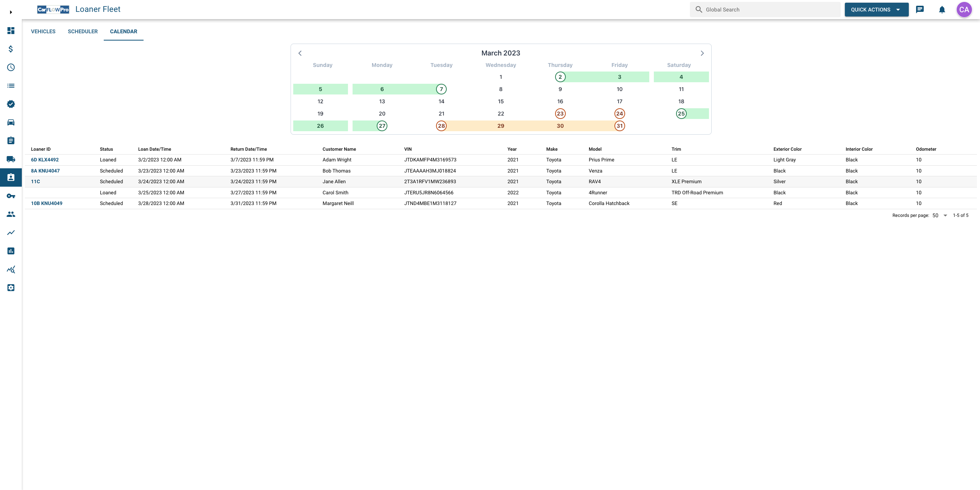This screenshot has width=980, height=490.
Task: Open the dashboard icon in sidebar
Action: pyautogui.click(x=11, y=31)
